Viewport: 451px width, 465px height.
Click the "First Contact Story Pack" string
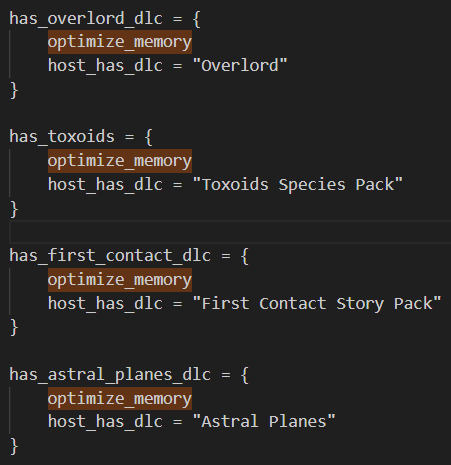coord(317,303)
